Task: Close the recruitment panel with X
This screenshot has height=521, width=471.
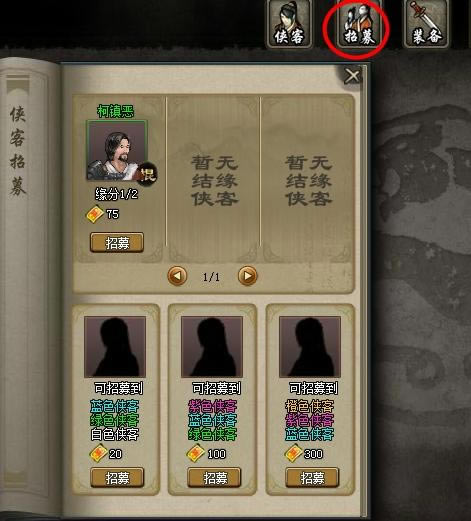Action: [352, 76]
